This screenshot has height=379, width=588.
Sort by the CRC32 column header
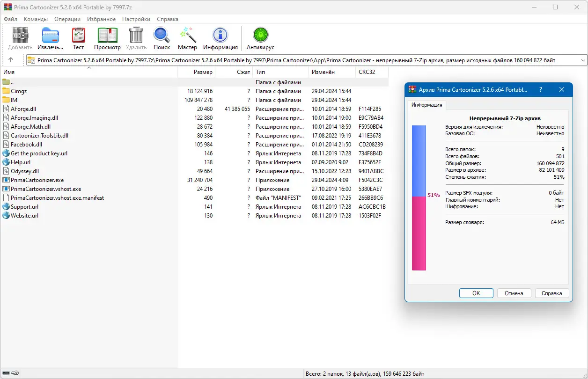click(x=372, y=72)
